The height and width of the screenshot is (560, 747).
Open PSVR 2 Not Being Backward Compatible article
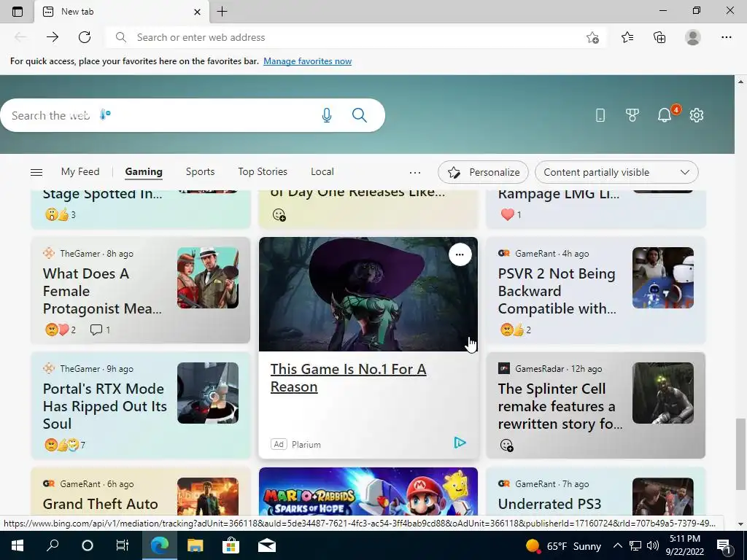point(557,291)
